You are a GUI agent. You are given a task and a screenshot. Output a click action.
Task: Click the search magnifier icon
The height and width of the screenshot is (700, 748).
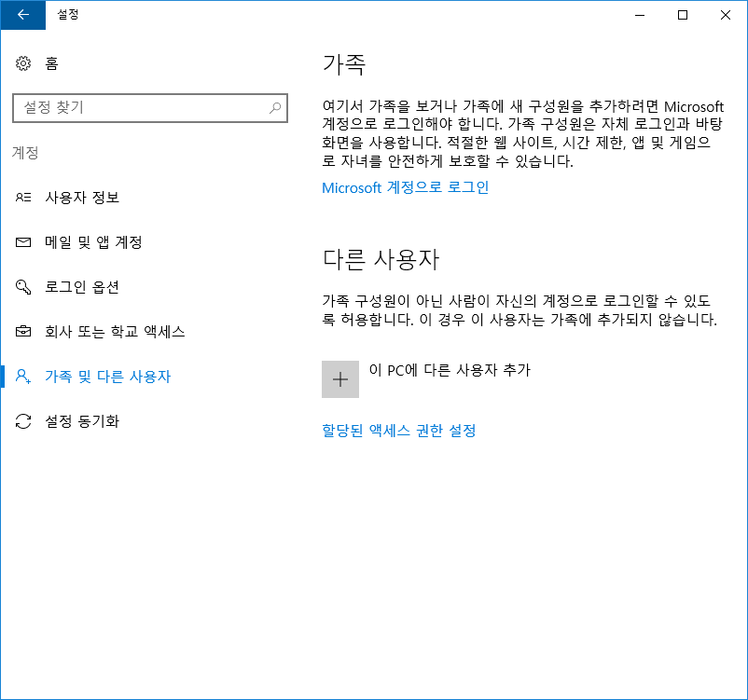click(x=275, y=108)
